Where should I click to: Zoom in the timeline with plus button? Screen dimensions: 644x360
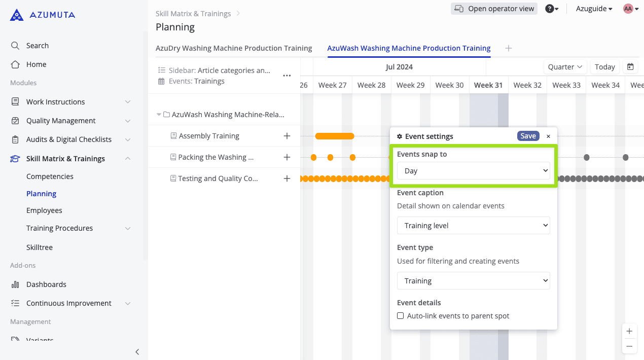(x=629, y=331)
